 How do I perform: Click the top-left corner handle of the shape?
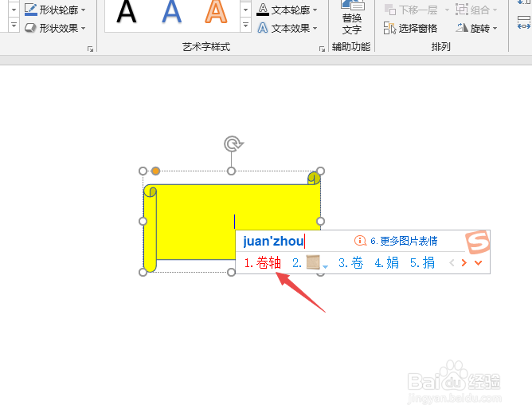tap(143, 171)
